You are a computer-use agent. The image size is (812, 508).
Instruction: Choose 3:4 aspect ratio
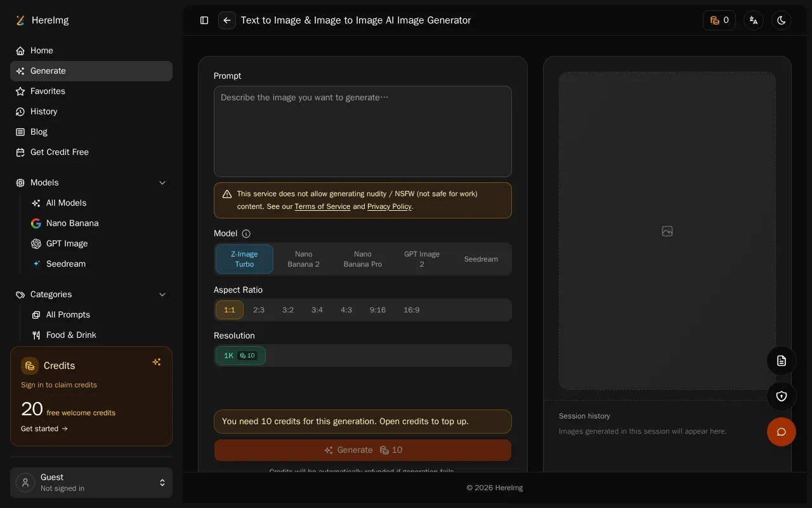pos(317,310)
